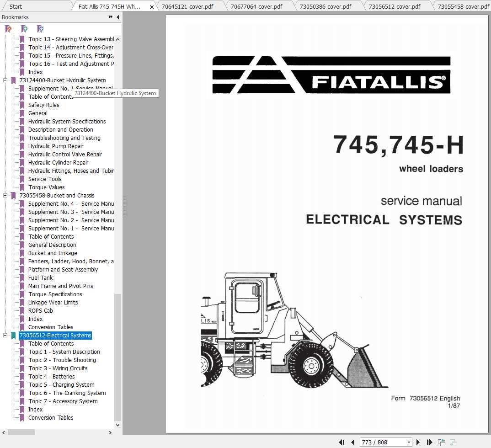This screenshot has height=448, width=491.
Task: Jump to the last page
Action: [429, 442]
